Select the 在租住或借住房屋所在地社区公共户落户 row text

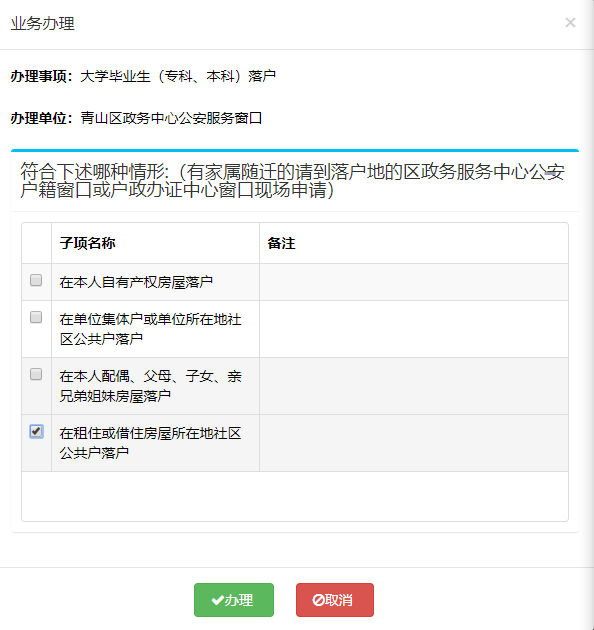[150, 443]
